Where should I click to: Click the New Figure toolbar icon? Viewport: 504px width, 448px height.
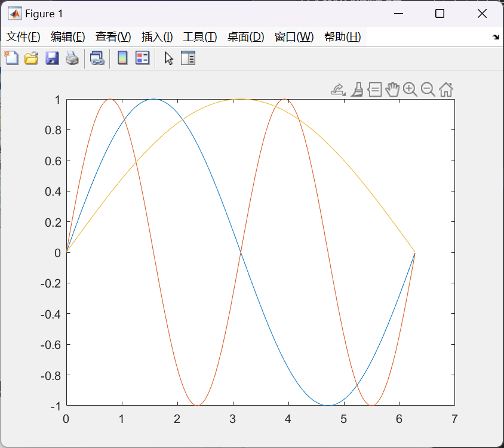pos(11,58)
